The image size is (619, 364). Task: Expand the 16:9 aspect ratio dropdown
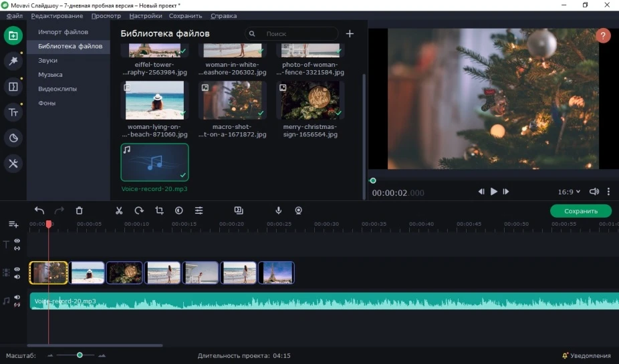(569, 192)
